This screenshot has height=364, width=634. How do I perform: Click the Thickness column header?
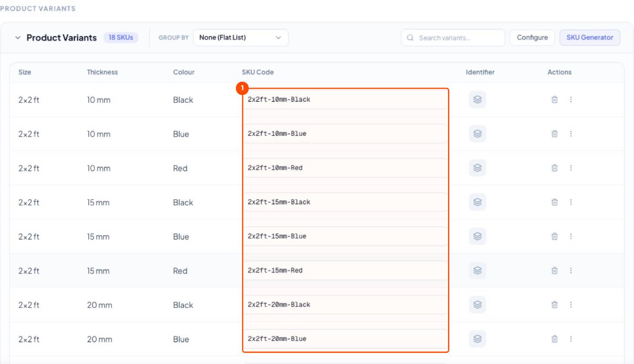pos(102,72)
